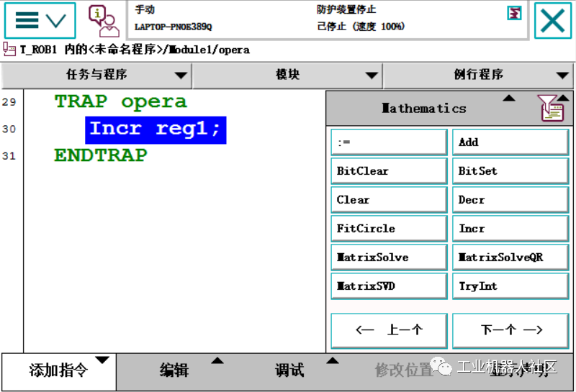Click line number 29
Image resolution: width=576 pixels, height=392 pixels.
(9, 102)
